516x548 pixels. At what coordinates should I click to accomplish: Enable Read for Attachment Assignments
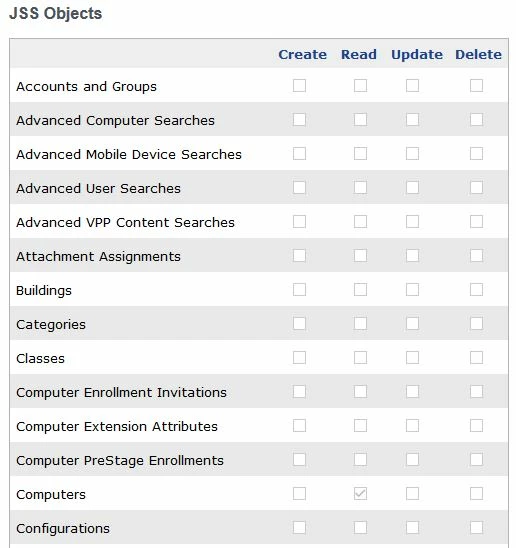[x=360, y=255]
